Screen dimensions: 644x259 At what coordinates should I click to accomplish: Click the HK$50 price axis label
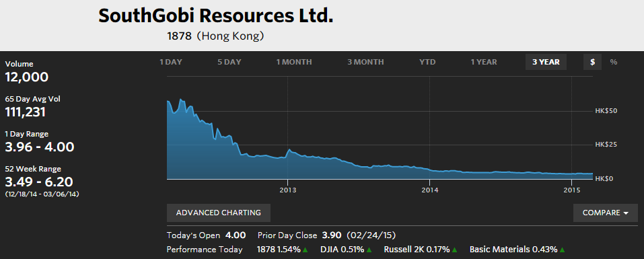tap(606, 111)
